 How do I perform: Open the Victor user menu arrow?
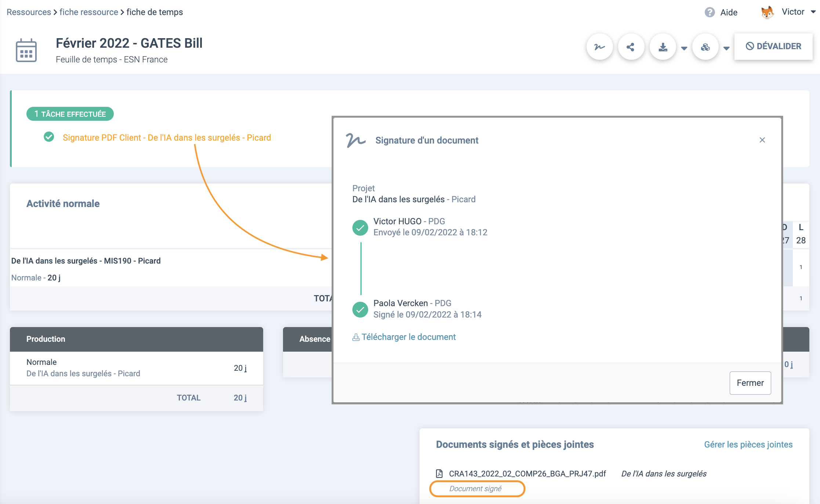(x=813, y=12)
